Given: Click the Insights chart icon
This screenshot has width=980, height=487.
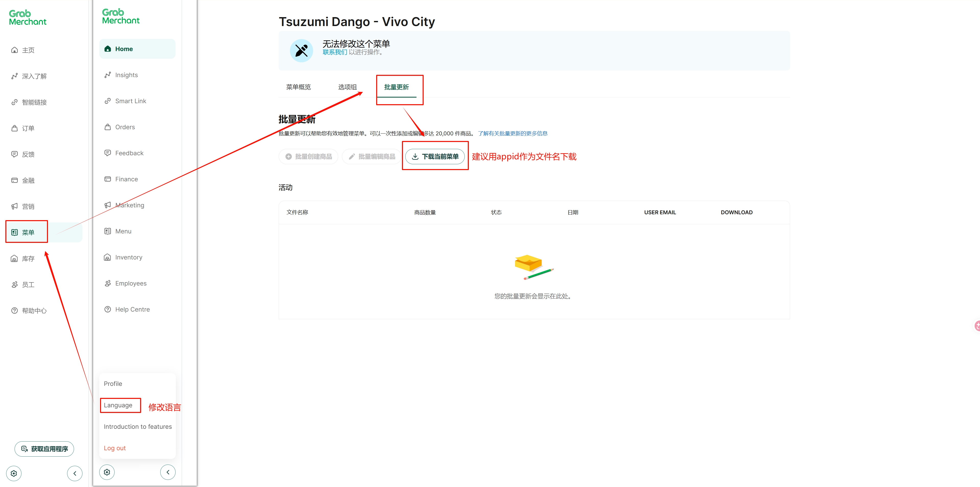Looking at the screenshot, I should (x=108, y=75).
